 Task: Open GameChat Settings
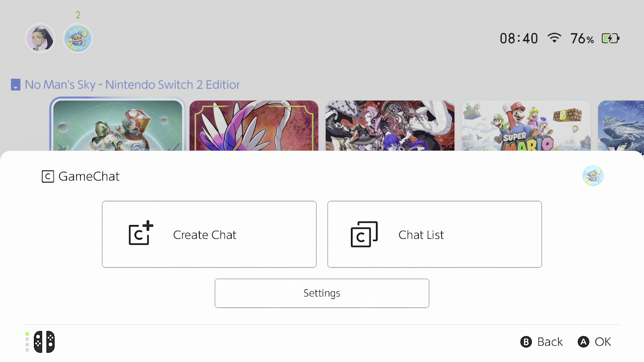(322, 293)
